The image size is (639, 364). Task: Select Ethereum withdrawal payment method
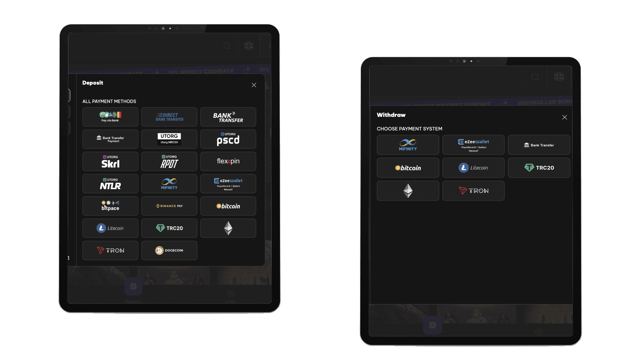tap(407, 190)
